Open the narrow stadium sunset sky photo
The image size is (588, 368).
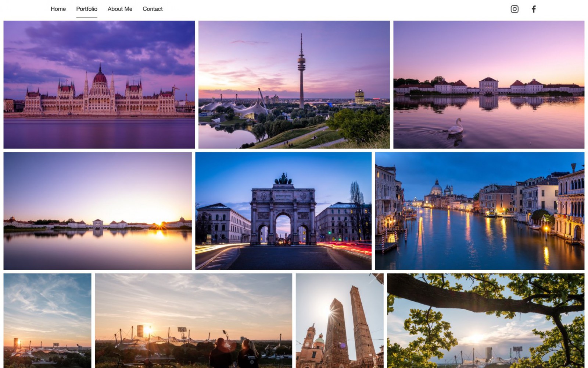[x=47, y=321]
